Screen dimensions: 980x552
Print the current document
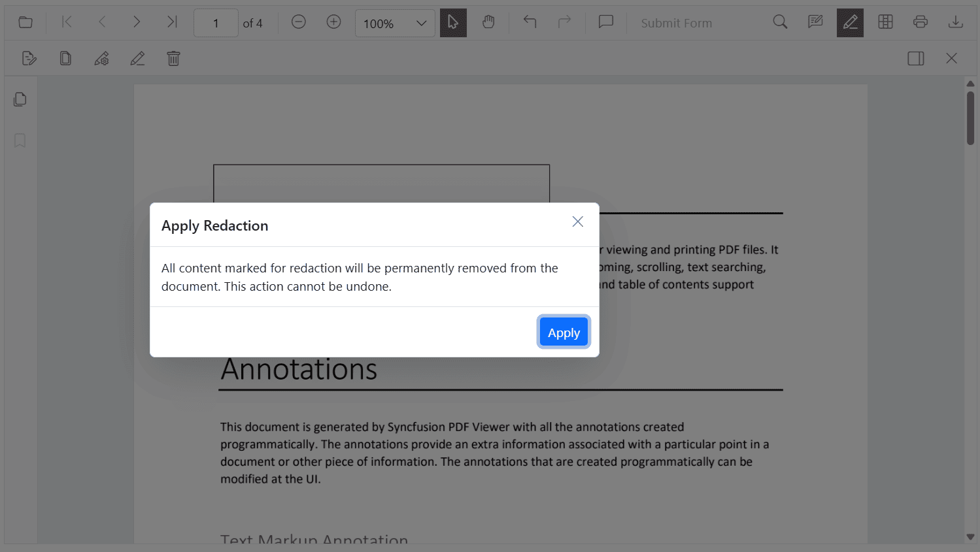click(921, 22)
